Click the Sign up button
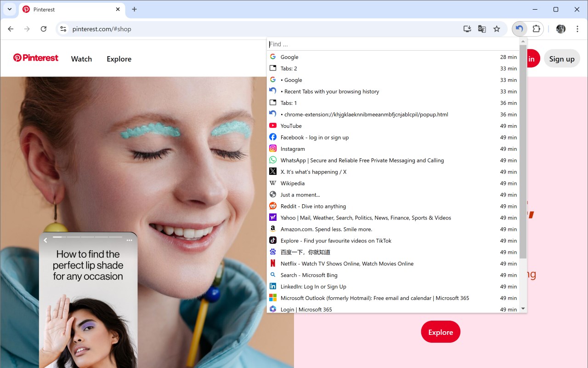Image resolution: width=588 pixels, height=368 pixels. pos(562,59)
